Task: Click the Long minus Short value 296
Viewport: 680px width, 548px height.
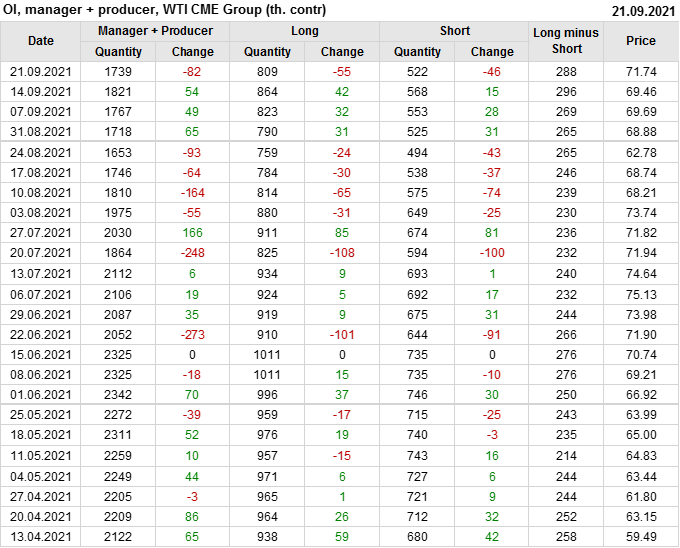Action: pos(566,90)
